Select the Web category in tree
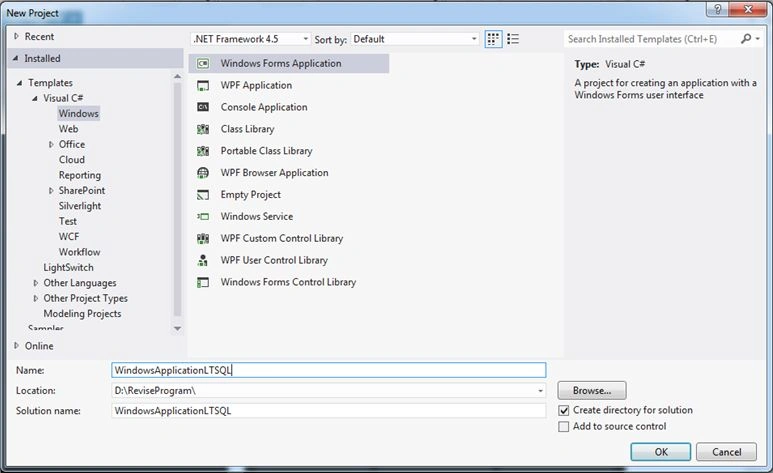The image size is (773, 473). [69, 129]
